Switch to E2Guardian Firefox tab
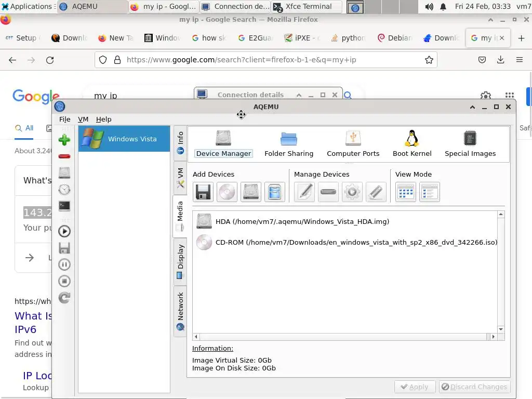 (x=255, y=38)
